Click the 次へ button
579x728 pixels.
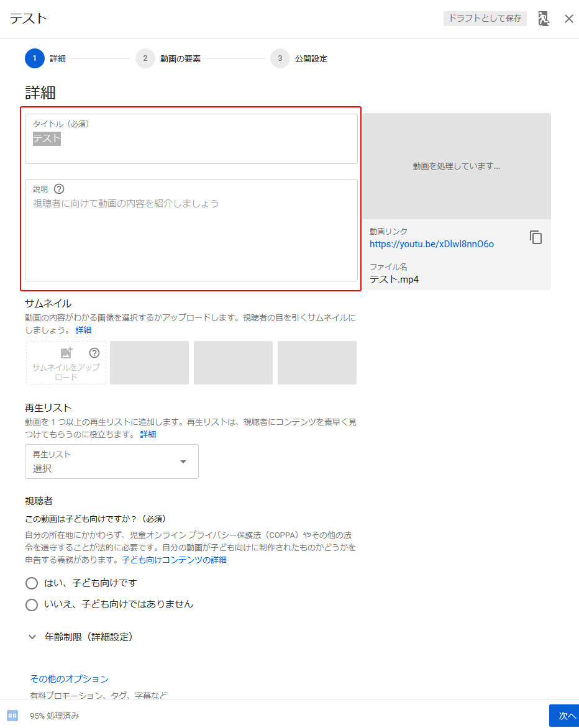(564, 716)
